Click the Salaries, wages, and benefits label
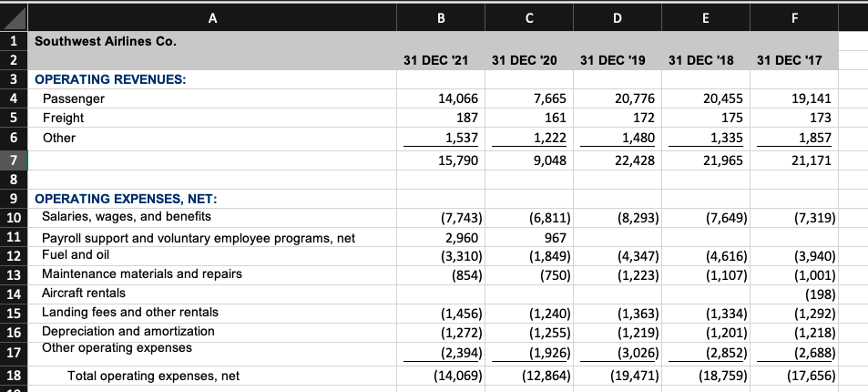868x392 pixels. 127,216
